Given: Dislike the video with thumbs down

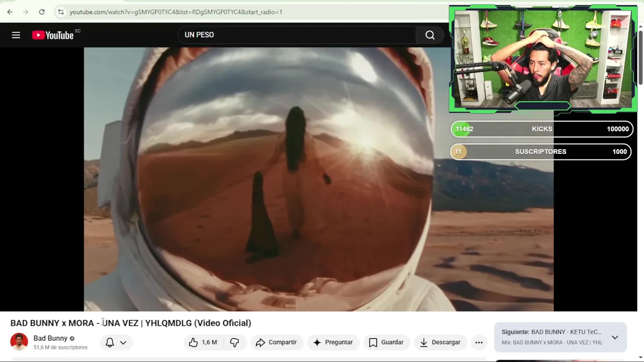Looking at the screenshot, I should click(x=234, y=342).
